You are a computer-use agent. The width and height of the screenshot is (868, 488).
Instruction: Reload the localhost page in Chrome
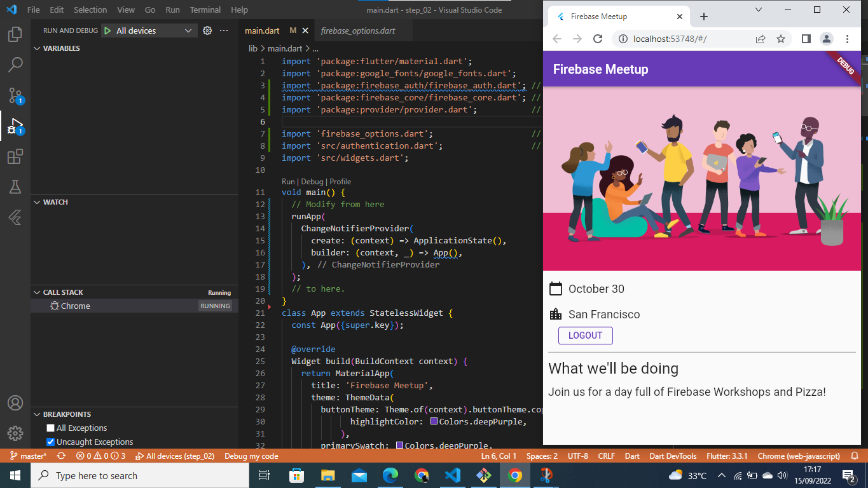(x=597, y=38)
